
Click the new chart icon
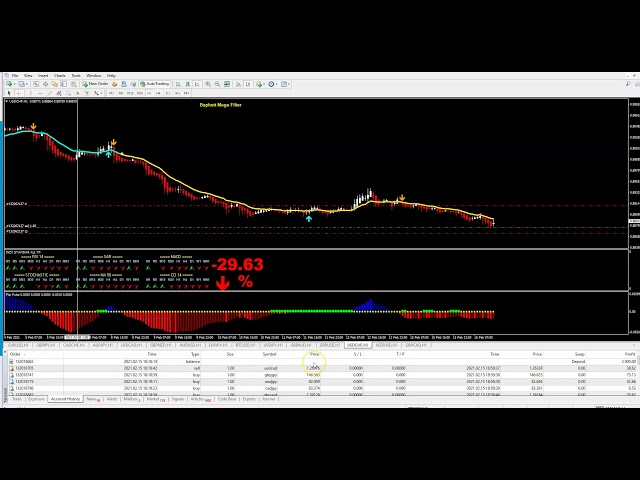[10, 84]
